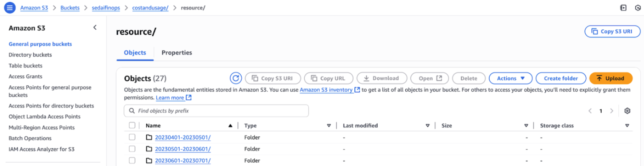This screenshot has height=166, width=644.
Task: Collapse the Amazon S3 sidebar arrow
Action: tap(95, 28)
